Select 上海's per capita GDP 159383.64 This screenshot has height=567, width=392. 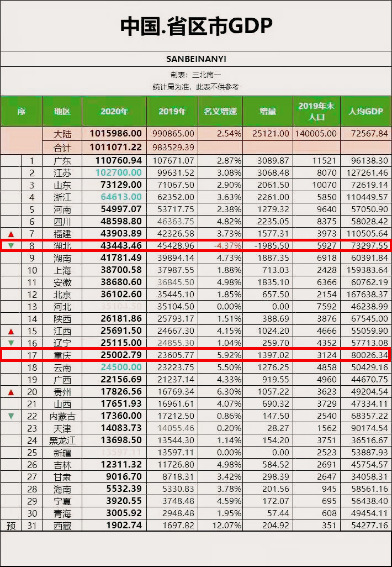click(368, 270)
